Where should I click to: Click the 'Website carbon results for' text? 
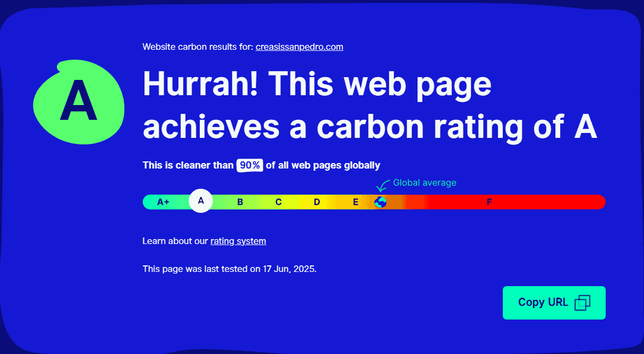[x=198, y=47]
